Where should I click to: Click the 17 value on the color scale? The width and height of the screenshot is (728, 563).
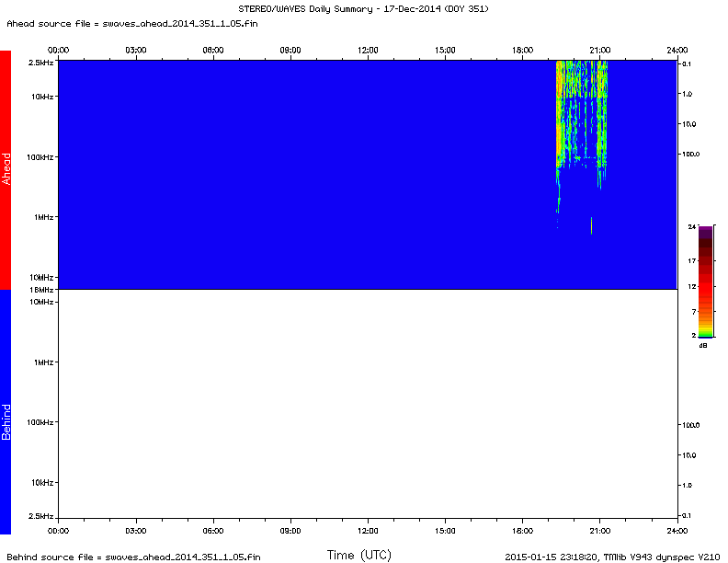point(692,261)
